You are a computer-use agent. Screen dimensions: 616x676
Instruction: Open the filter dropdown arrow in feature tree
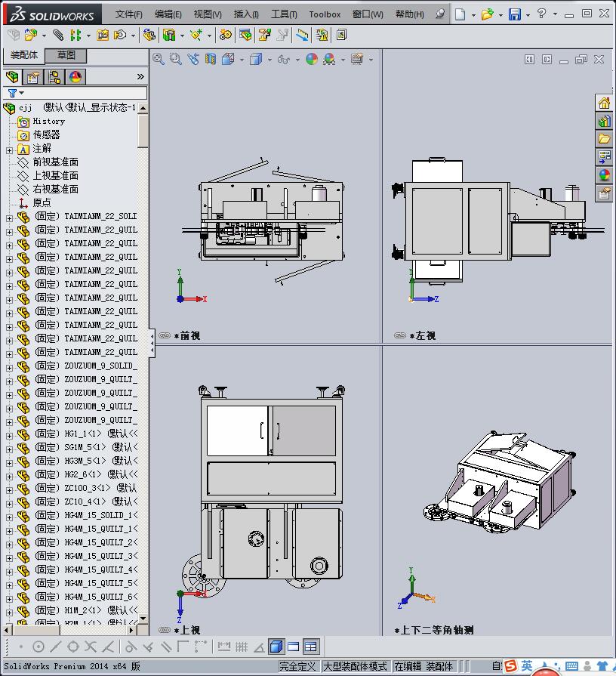(22, 93)
